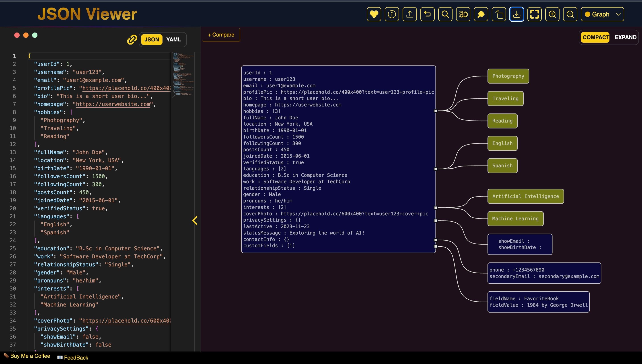
Task: Switch editor format to YAML
Action: click(x=174, y=39)
